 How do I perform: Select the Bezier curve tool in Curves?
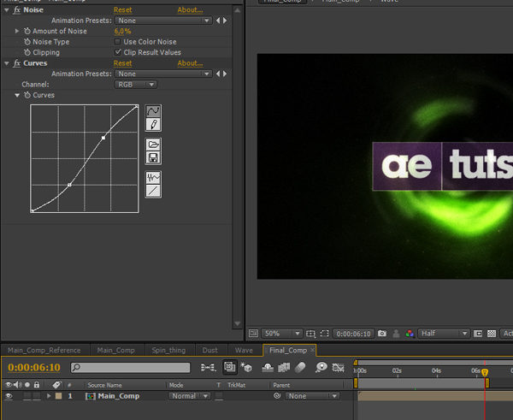pos(153,111)
